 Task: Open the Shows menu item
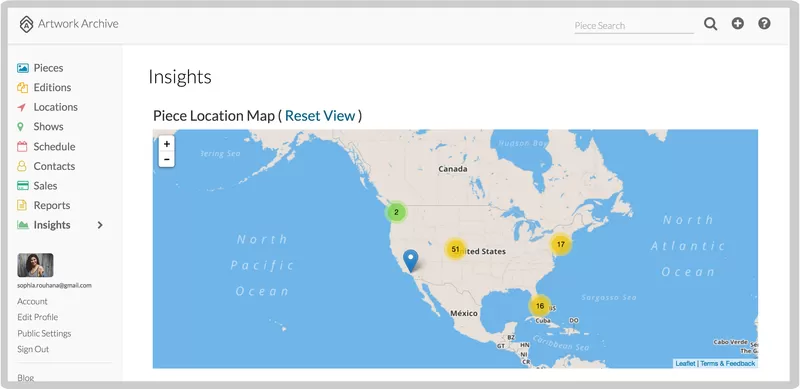(x=48, y=127)
